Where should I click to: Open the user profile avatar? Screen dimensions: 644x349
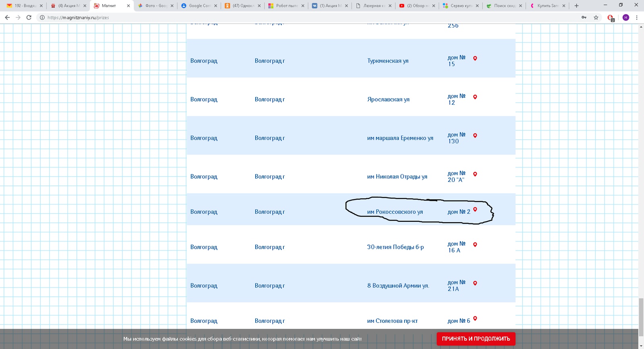(625, 17)
